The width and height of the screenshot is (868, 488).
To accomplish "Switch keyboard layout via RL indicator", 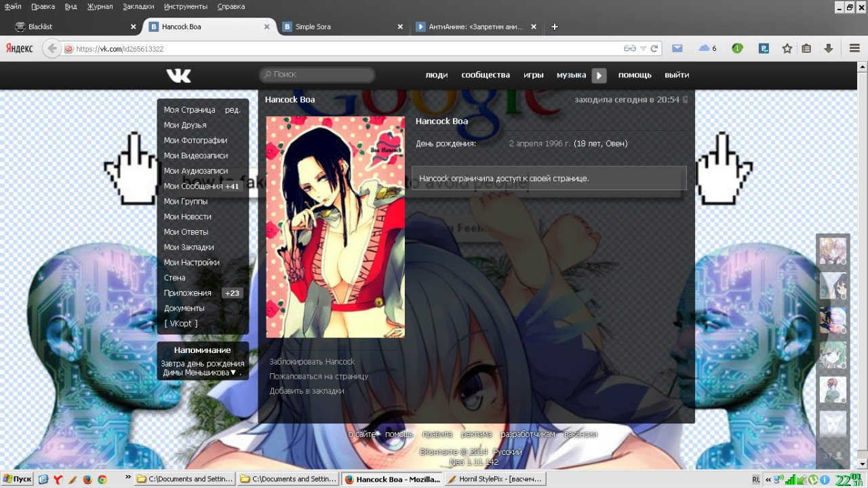I will 756,479.
